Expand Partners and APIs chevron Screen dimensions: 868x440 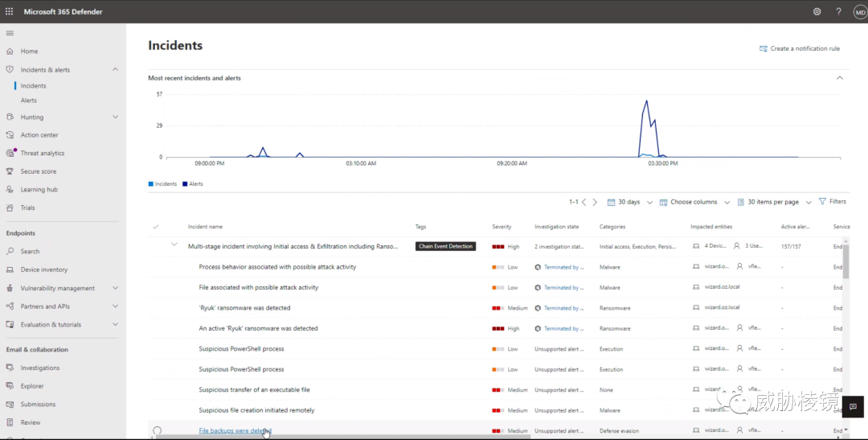(x=115, y=306)
